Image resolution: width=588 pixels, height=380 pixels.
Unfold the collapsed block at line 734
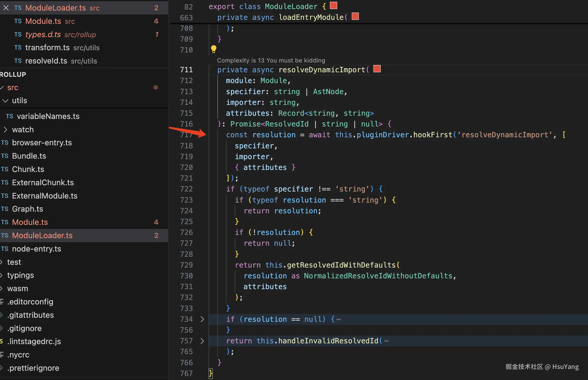pyautogui.click(x=202, y=319)
